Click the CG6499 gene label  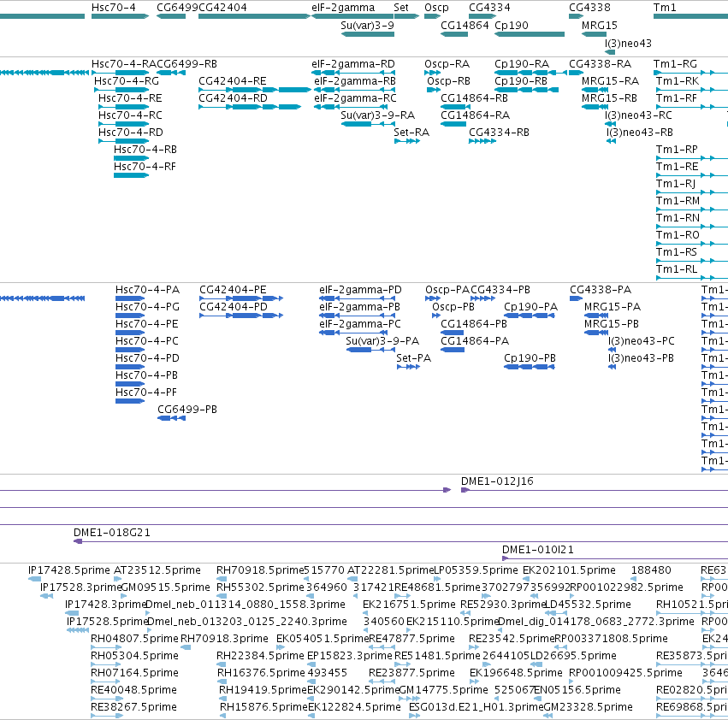click(x=177, y=8)
